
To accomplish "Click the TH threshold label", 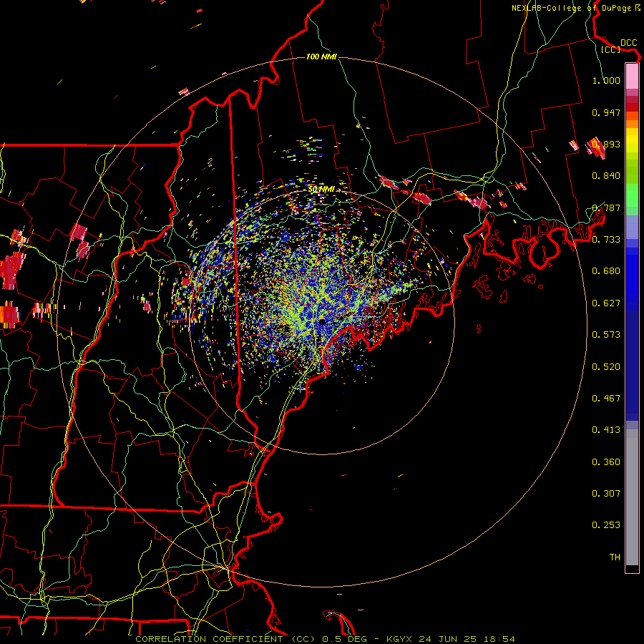I will [x=615, y=557].
